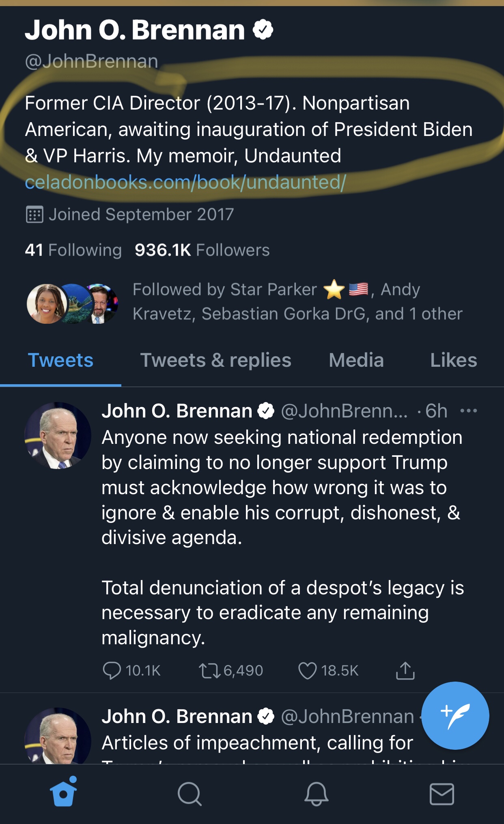Switch to the Media tab
Viewport: 504px width, 824px height.
pyautogui.click(x=356, y=360)
